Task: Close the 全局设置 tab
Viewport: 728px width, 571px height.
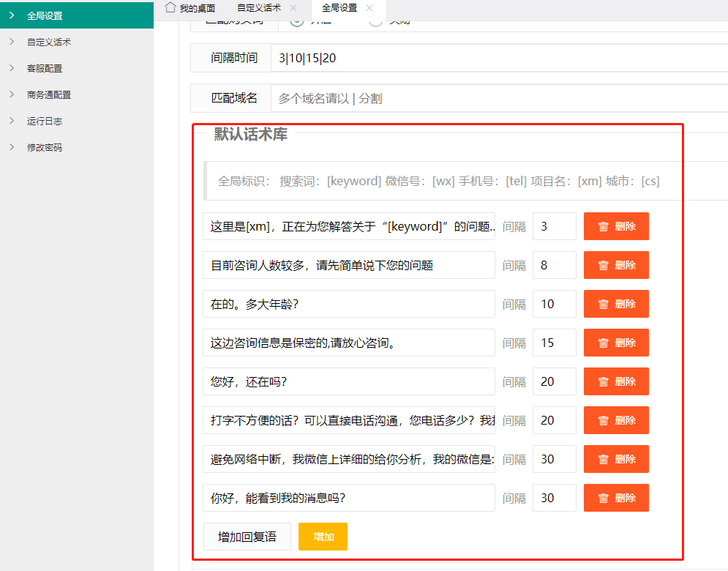Action: 369,8
